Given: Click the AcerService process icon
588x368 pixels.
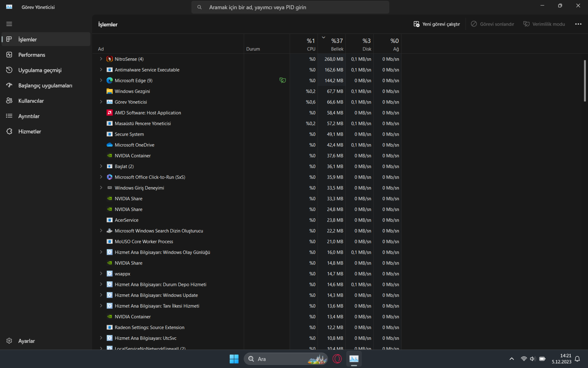Looking at the screenshot, I should click(x=110, y=220).
